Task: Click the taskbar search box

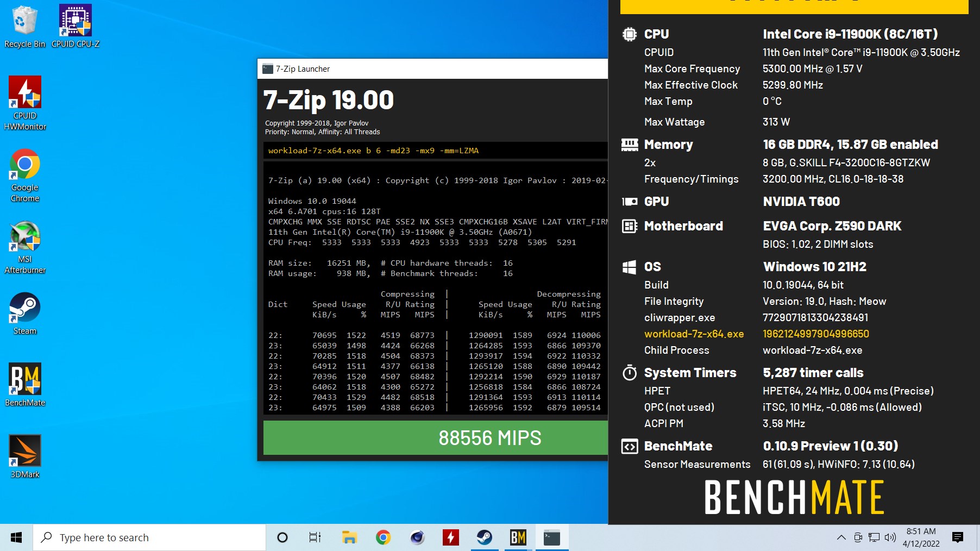Action: (x=149, y=537)
